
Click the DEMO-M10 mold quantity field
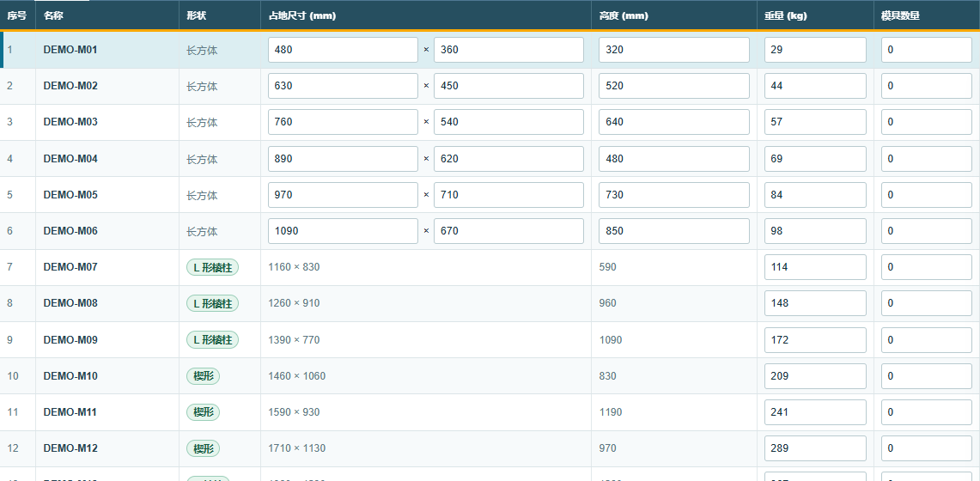926,376
